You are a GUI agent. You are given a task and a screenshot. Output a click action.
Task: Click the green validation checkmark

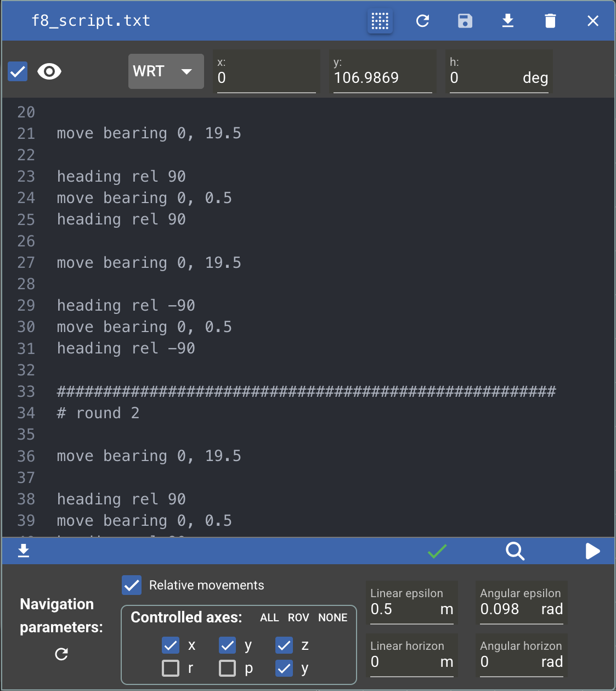click(x=437, y=551)
